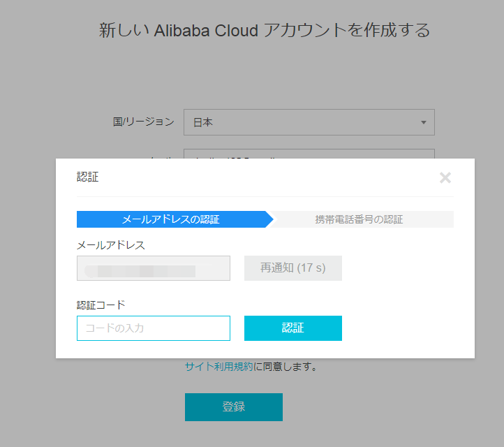The height and width of the screenshot is (447, 504).
Task: Switch to the メールアドレスの認証 step tab
Action: tap(171, 219)
